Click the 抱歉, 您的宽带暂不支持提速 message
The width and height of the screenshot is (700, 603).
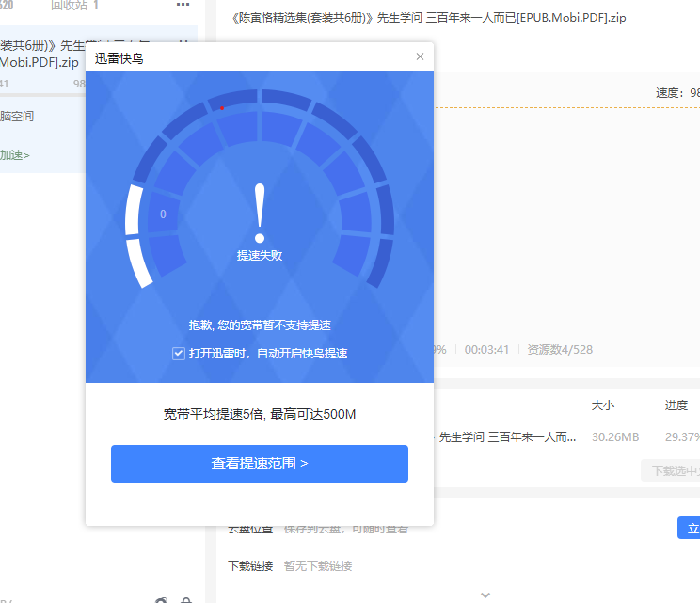coord(260,325)
